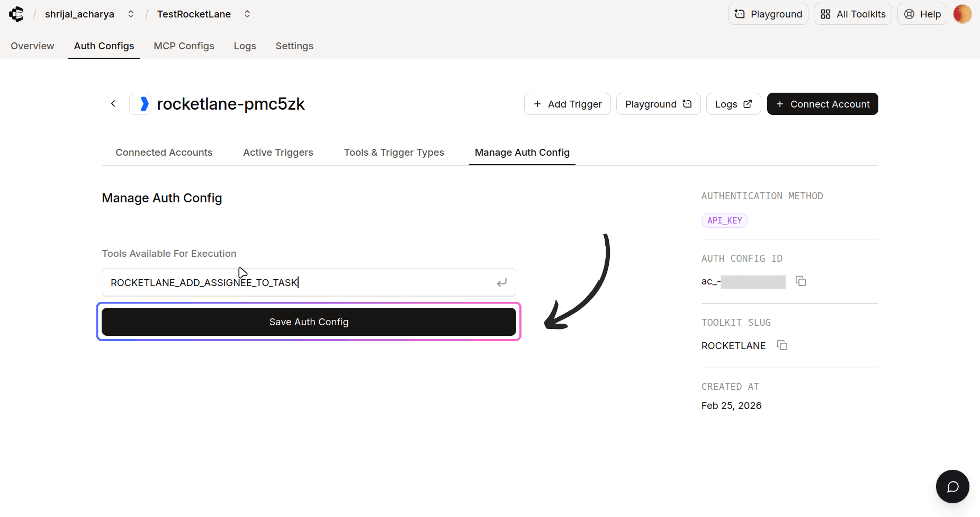
Task: Go back with the left chevron
Action: (113, 104)
